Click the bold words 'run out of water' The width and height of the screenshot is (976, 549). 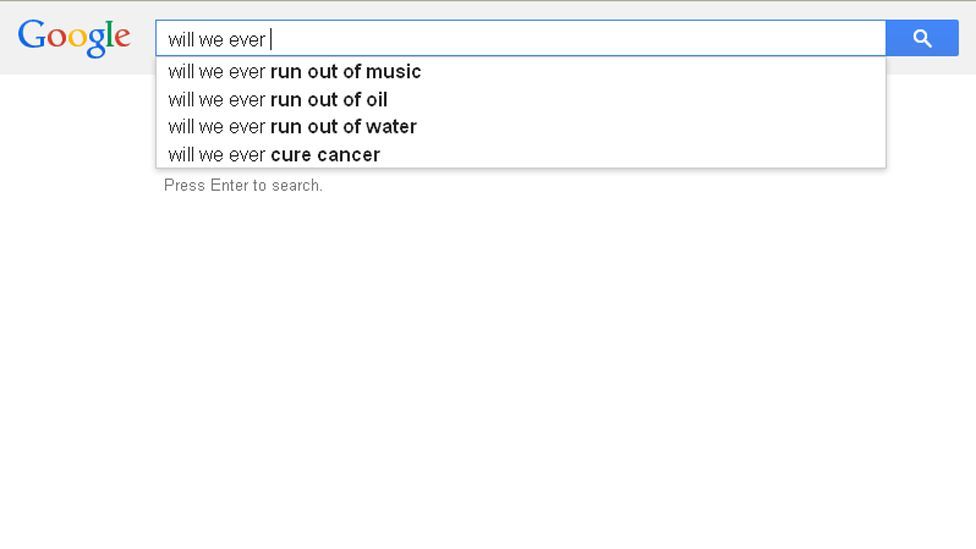click(344, 127)
